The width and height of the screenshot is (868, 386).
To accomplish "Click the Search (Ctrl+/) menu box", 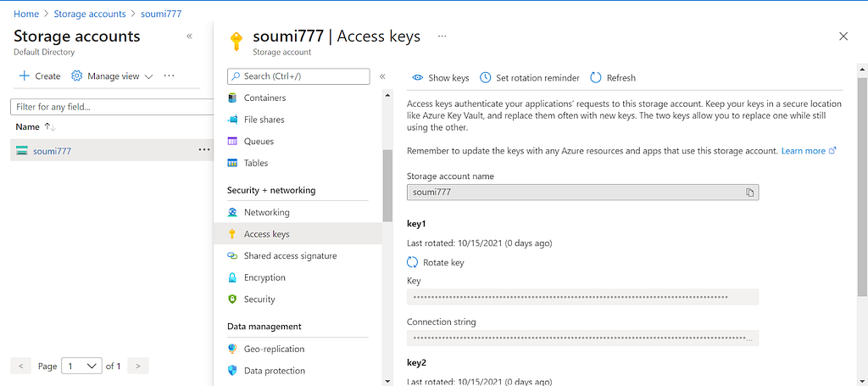I will click(298, 76).
